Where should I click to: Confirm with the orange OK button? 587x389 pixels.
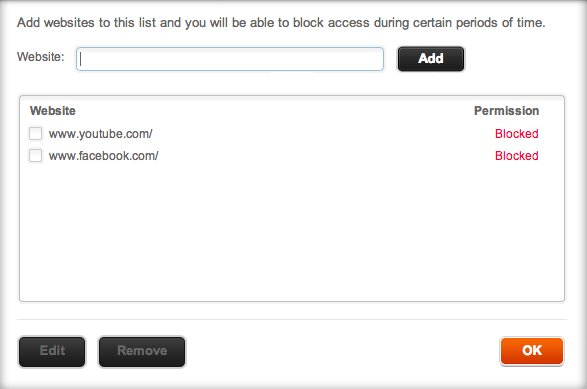click(x=532, y=351)
